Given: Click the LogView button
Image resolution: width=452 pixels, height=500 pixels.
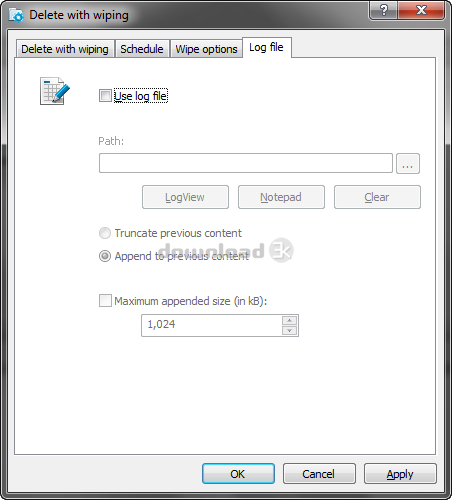Looking at the screenshot, I should click(x=185, y=197).
